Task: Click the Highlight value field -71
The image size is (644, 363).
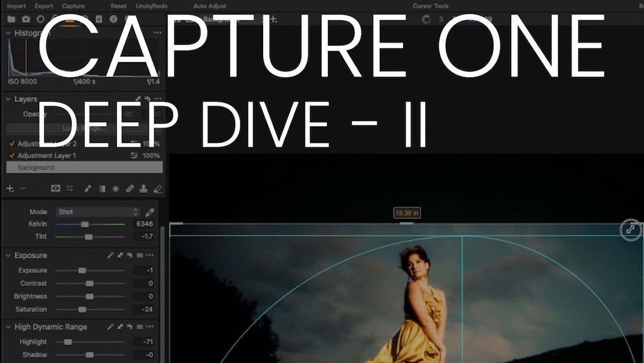Action: pyautogui.click(x=144, y=342)
